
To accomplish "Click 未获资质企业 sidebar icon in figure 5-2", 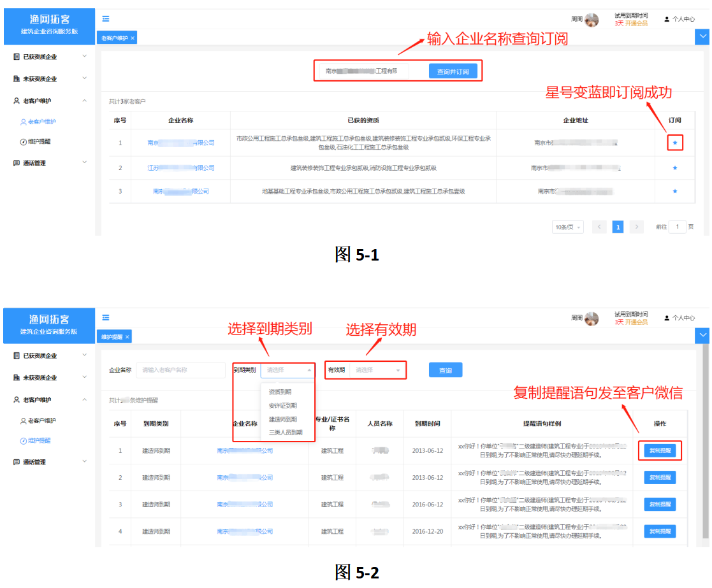I will (x=17, y=378).
